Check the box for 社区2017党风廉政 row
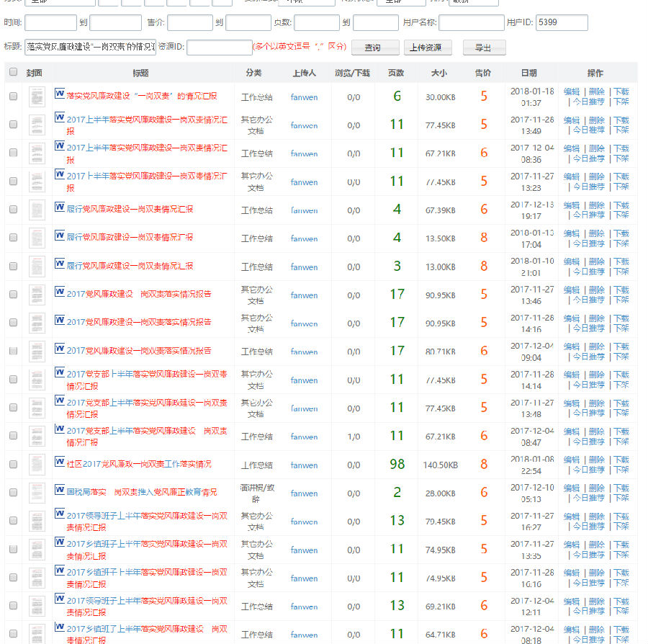The image size is (648, 644). [13, 465]
